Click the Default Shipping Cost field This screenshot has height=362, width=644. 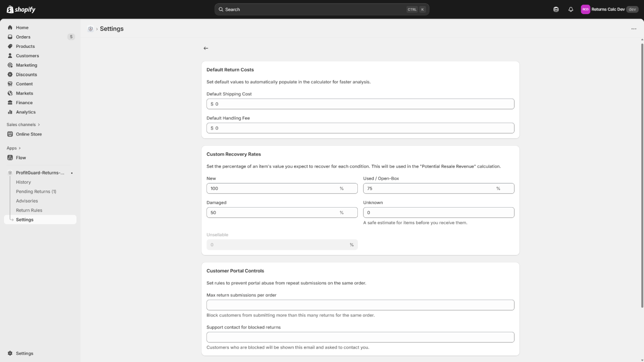pos(360,103)
